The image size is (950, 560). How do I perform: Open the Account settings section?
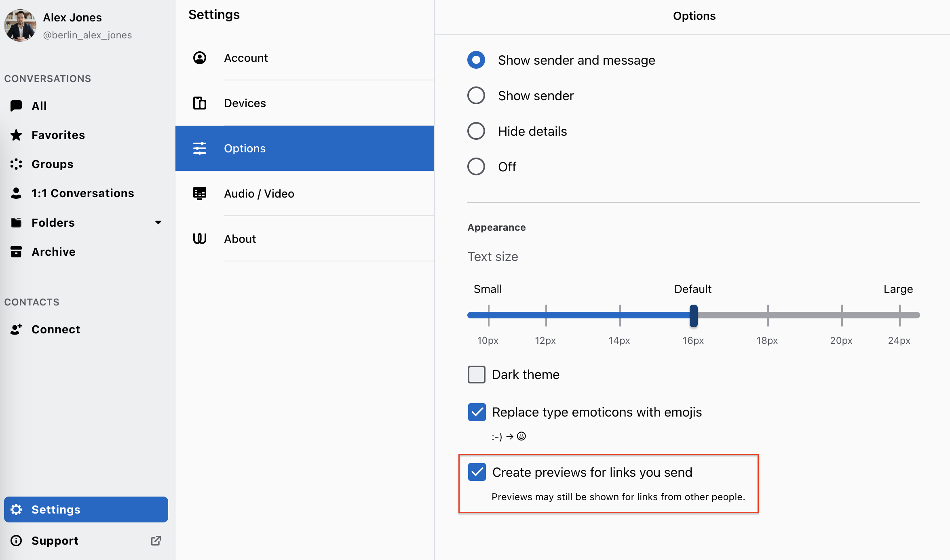click(x=305, y=58)
